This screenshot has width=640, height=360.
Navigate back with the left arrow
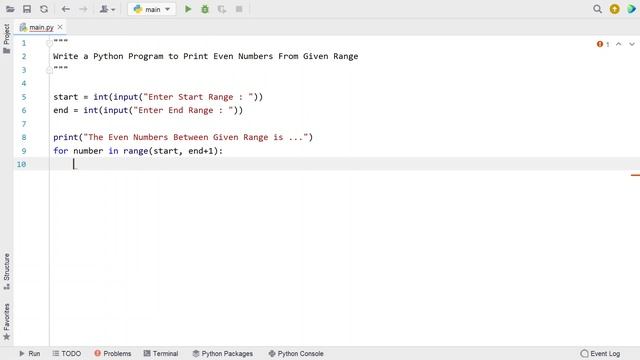pos(65,9)
